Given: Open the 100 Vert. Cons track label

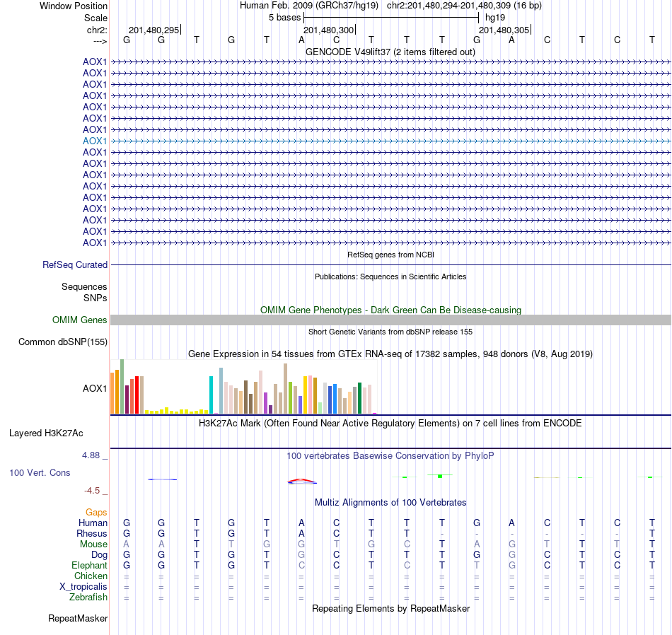Looking at the screenshot, I should click(40, 472).
